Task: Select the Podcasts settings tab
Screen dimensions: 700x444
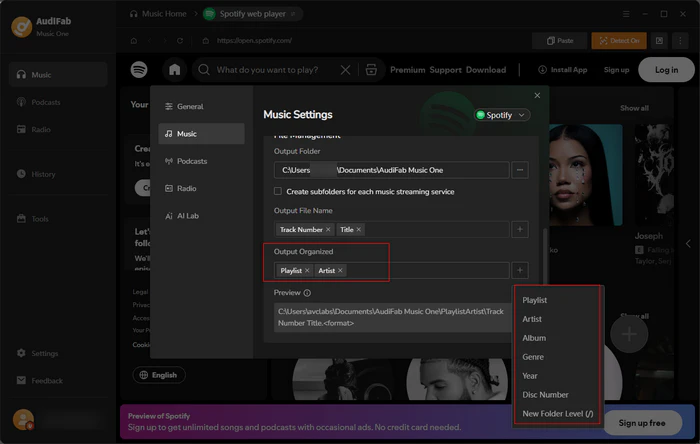Action: 201,161
